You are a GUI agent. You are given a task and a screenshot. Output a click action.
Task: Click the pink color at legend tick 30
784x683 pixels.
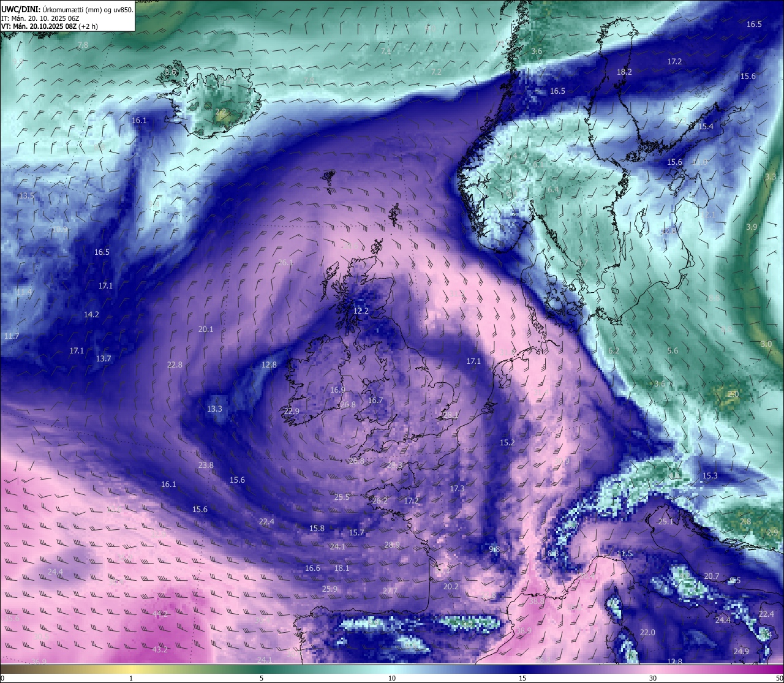pos(653,669)
